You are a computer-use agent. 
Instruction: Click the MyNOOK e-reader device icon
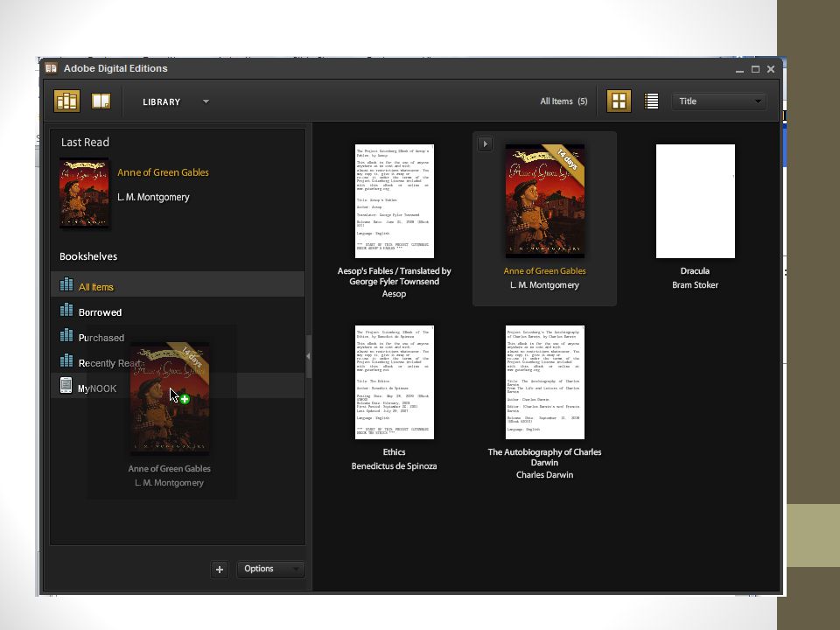(66, 385)
